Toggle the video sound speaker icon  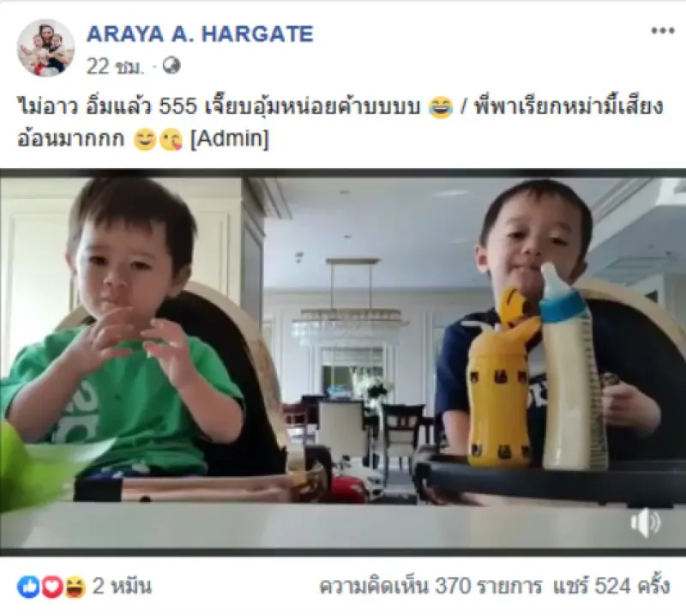tap(646, 522)
